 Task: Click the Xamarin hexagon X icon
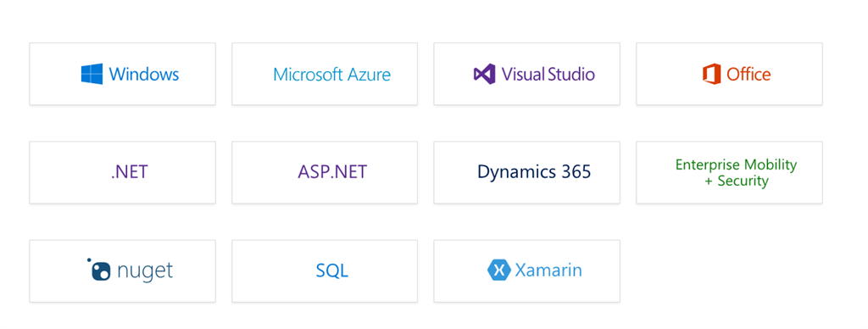[x=498, y=270]
